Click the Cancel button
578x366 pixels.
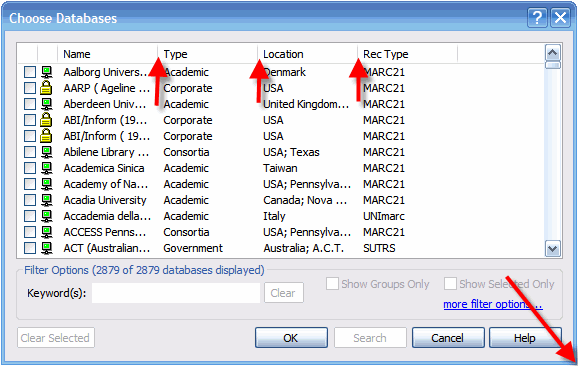(x=448, y=338)
